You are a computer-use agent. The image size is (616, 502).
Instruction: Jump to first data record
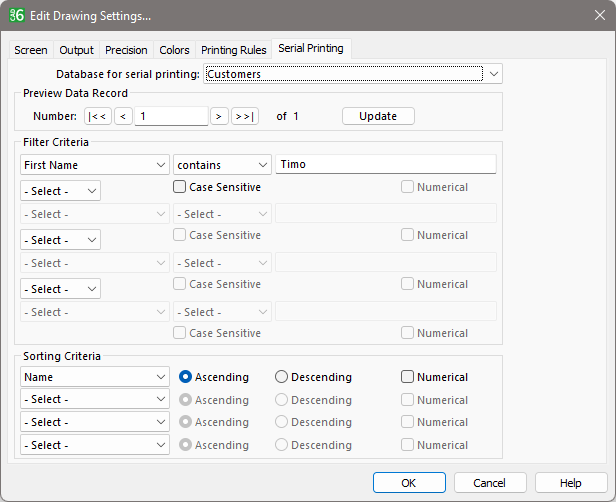pos(97,116)
